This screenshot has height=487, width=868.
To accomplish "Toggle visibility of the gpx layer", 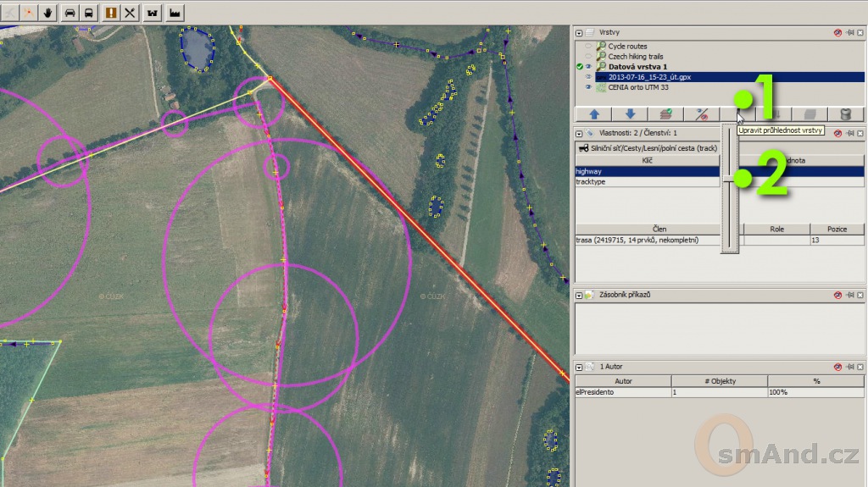I will (588, 77).
